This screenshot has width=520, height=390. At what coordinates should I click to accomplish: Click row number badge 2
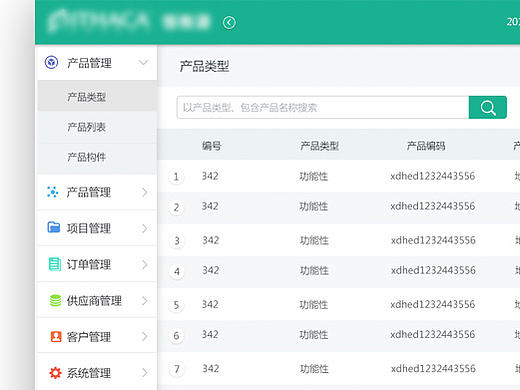tap(176, 208)
